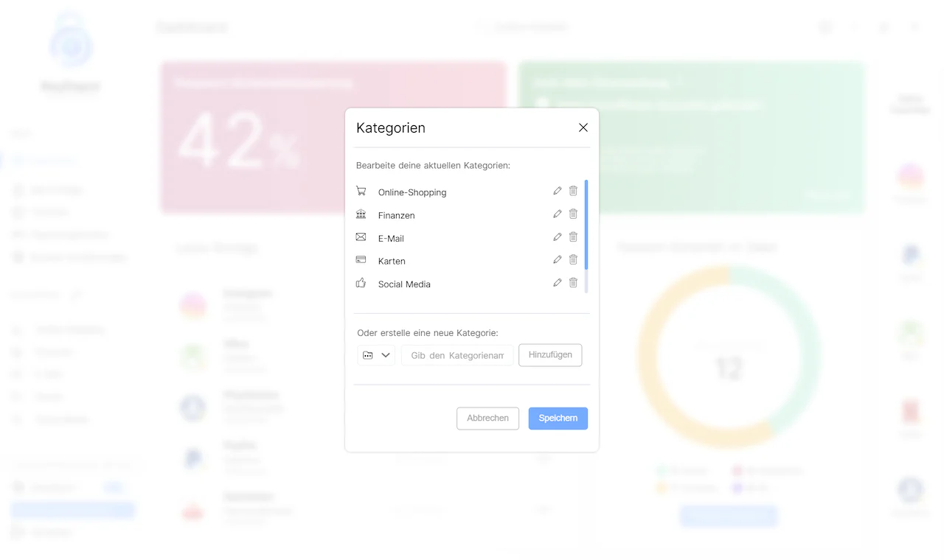Delete the E-Mail category

click(573, 237)
